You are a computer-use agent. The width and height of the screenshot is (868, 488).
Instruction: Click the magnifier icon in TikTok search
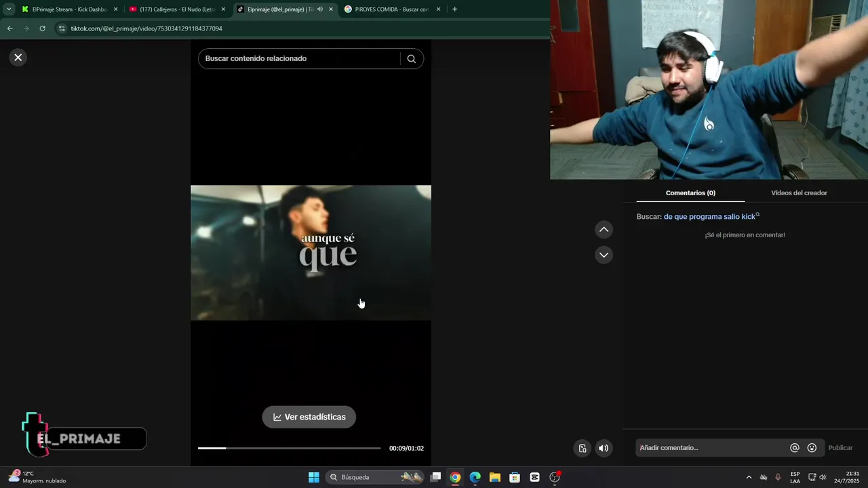tap(412, 58)
